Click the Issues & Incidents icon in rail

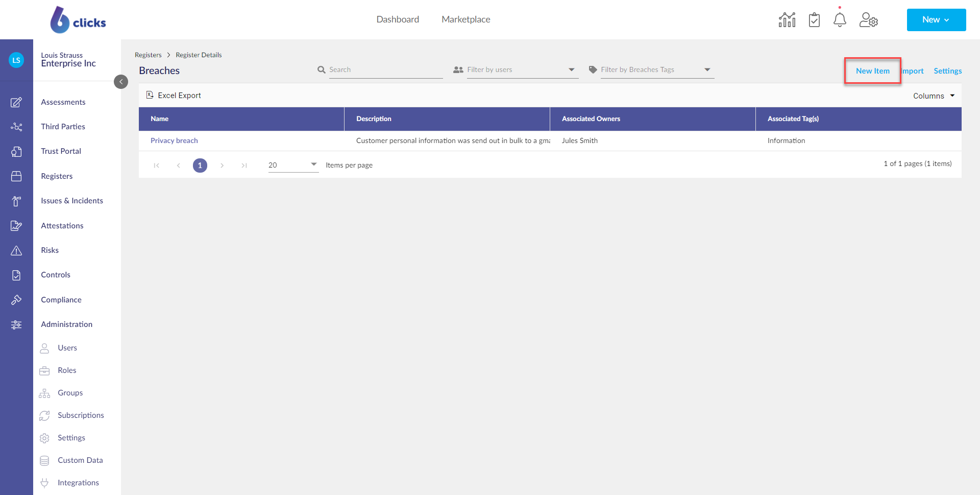[x=16, y=201]
